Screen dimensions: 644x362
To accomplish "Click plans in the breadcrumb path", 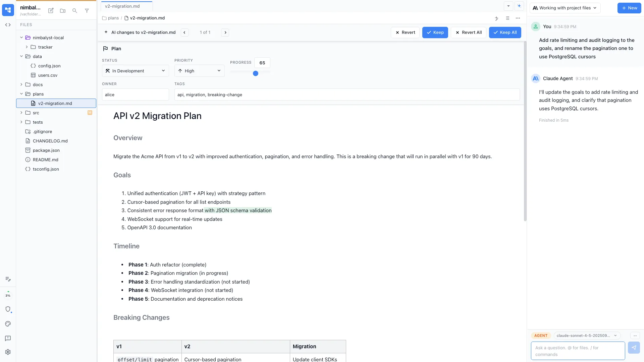I will [x=113, y=18].
